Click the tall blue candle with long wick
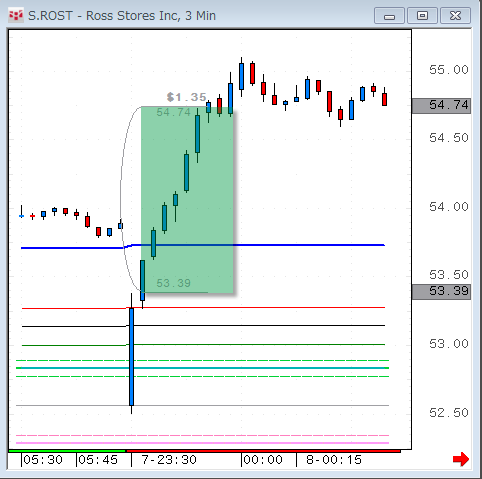The width and height of the screenshot is (482, 479). 131,357
